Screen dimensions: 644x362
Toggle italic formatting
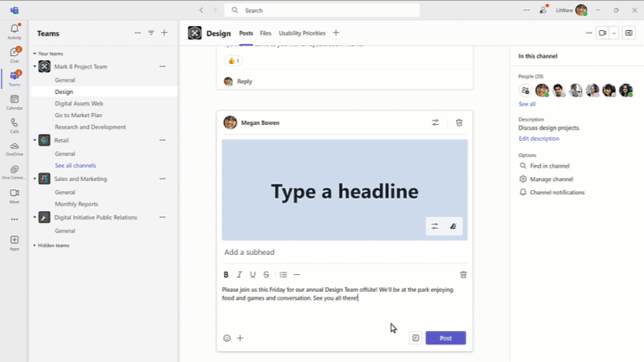click(x=240, y=275)
